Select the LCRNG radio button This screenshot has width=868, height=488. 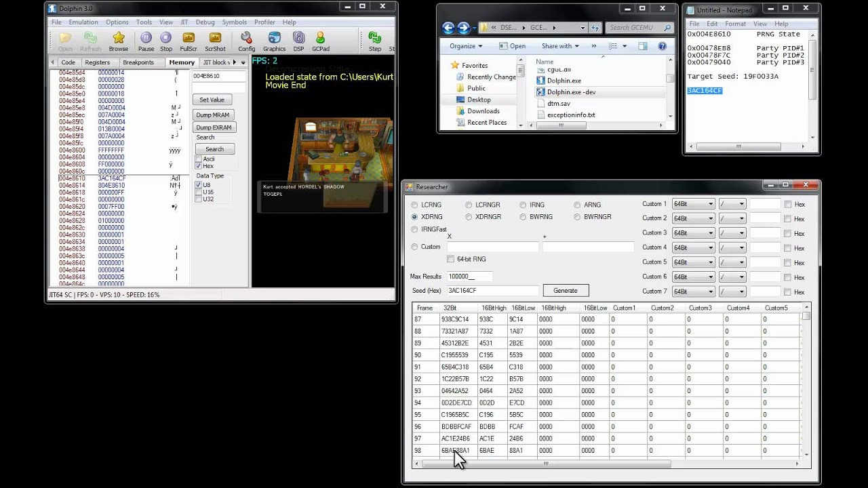[x=414, y=205]
